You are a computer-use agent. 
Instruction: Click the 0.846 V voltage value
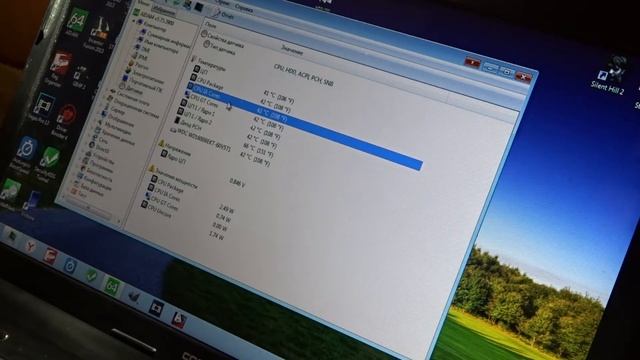click(237, 182)
